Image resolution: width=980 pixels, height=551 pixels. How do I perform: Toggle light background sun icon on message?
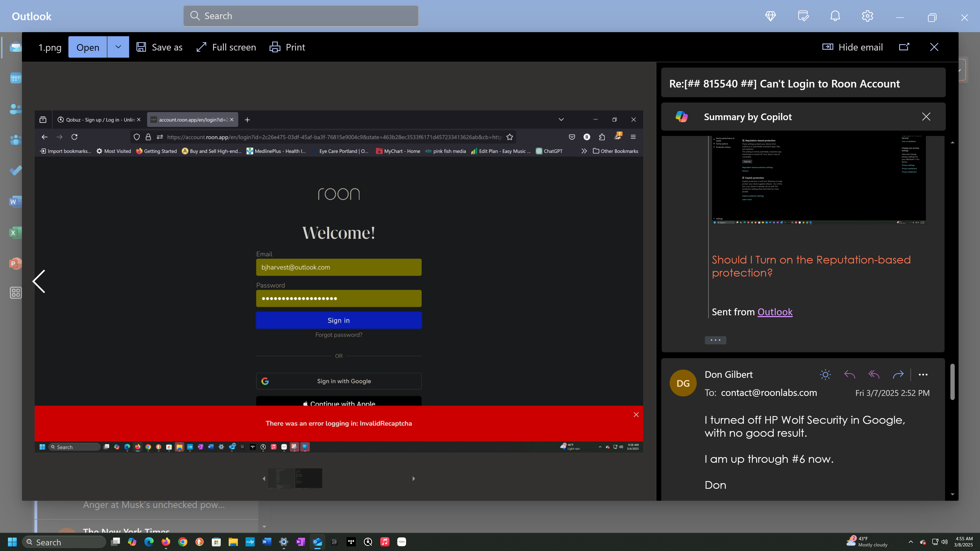point(825,374)
